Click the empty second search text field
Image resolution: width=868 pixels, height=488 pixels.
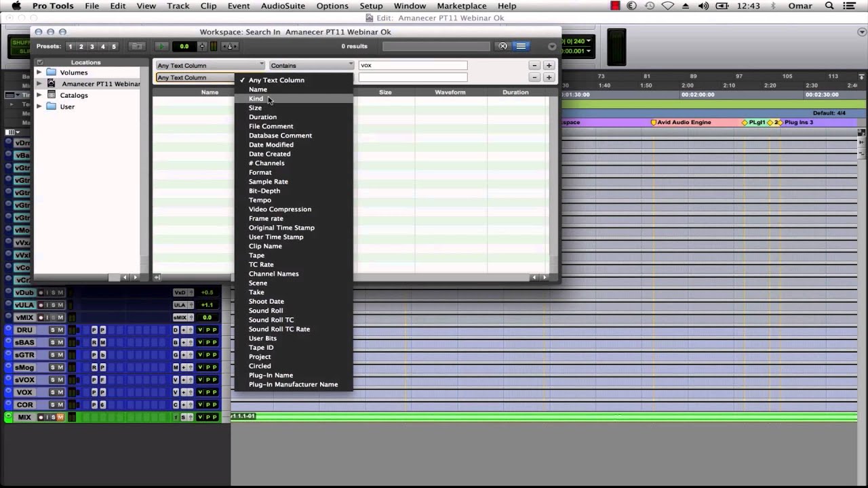coord(412,77)
